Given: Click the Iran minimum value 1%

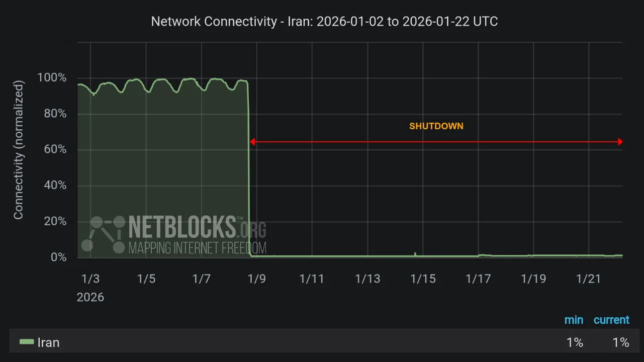Looking at the screenshot, I should tap(575, 342).
